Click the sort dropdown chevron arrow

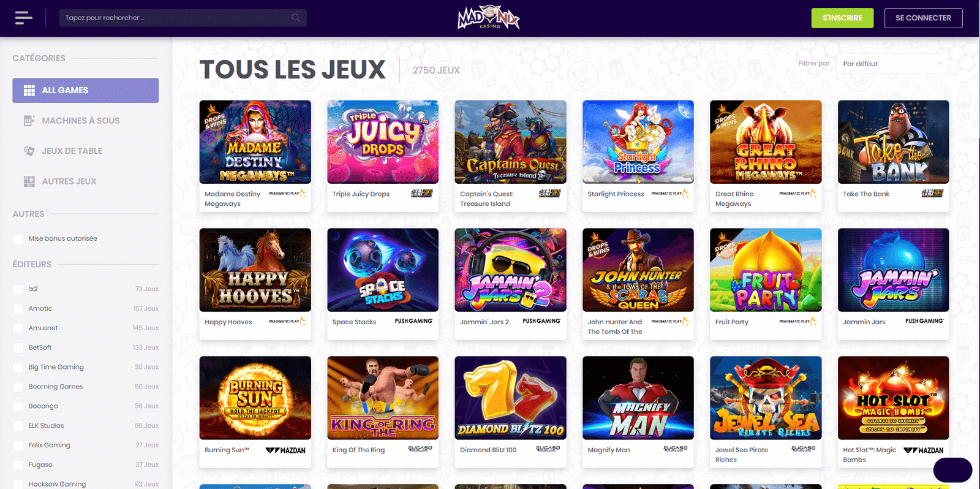[x=940, y=64]
